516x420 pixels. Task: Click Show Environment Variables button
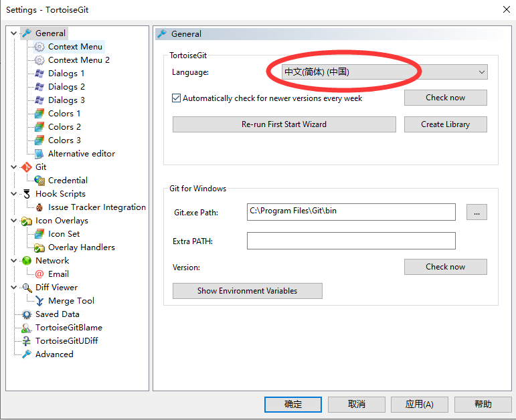coord(247,291)
